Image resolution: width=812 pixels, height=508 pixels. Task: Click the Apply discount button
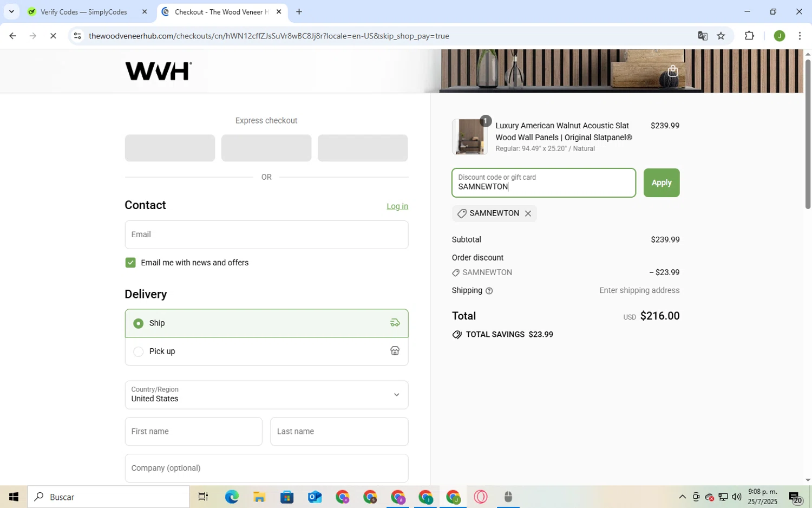click(x=662, y=183)
